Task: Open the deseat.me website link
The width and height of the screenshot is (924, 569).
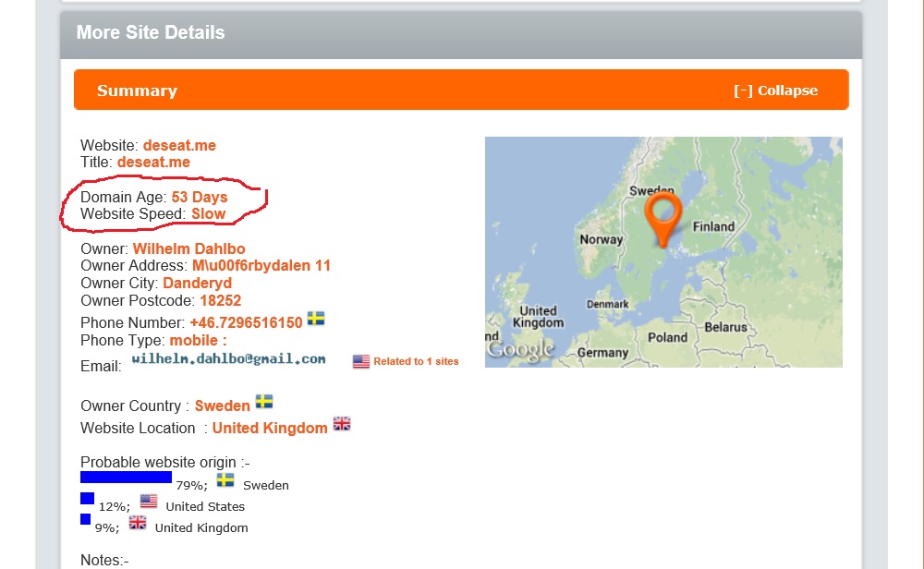Action: coord(179,145)
